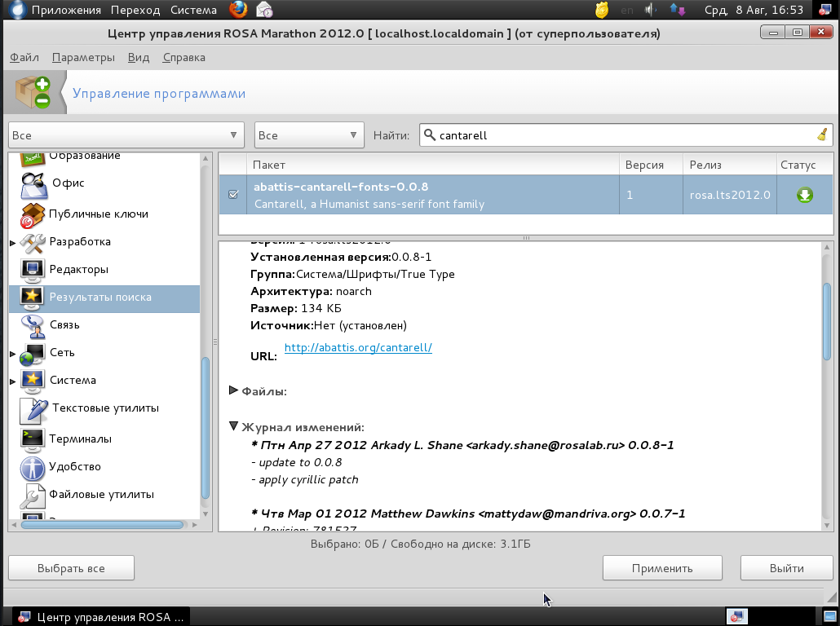Screen dimensions: 840x626
Task: Open the first 'Все' category filter dropdown
Action: 126,135
